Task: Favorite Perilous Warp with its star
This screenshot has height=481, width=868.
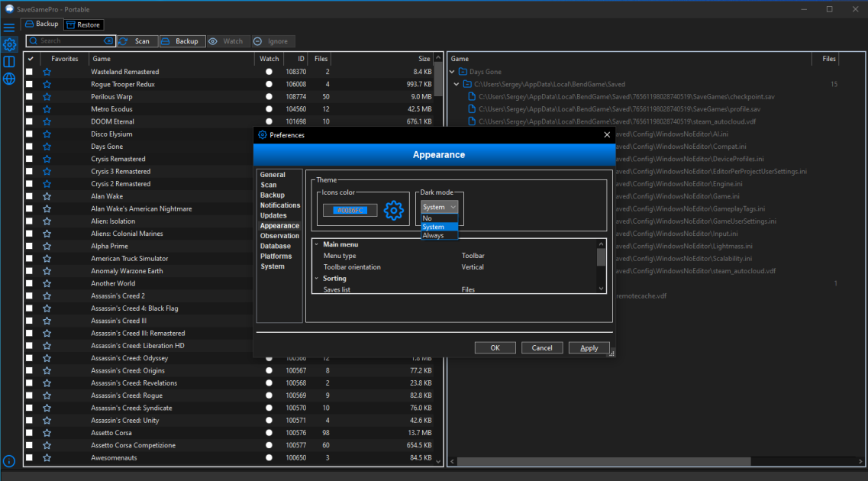Action: click(x=47, y=97)
